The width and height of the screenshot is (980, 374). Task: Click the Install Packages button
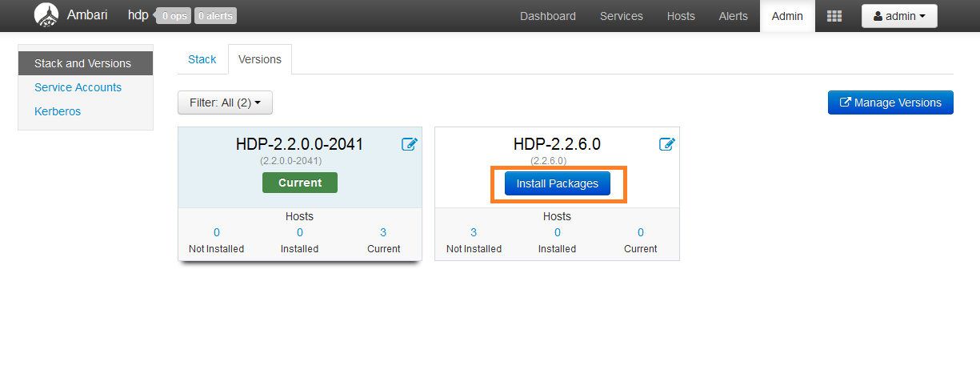point(558,183)
